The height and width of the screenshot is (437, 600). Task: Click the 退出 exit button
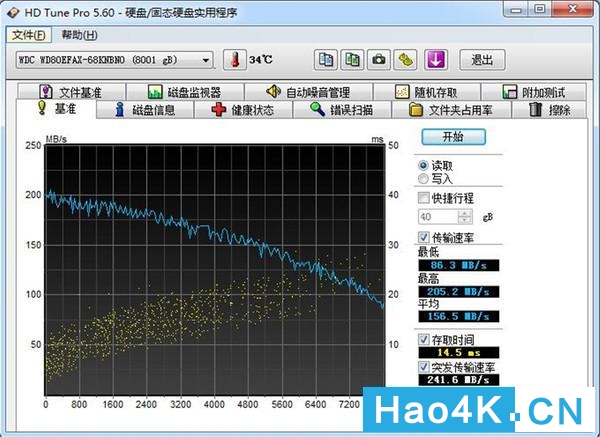pyautogui.click(x=482, y=60)
